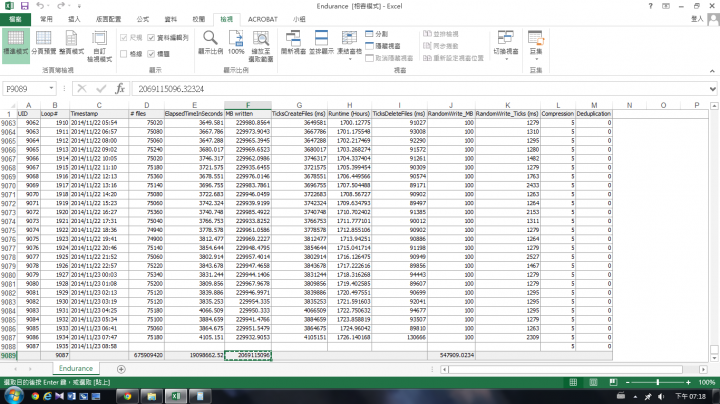Switch to Page Layout view in status bar

(593, 382)
